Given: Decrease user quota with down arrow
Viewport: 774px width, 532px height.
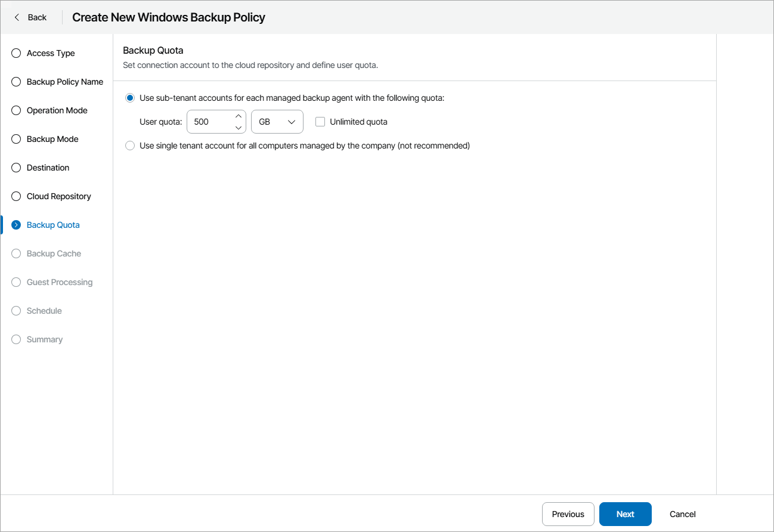Looking at the screenshot, I should [239, 127].
